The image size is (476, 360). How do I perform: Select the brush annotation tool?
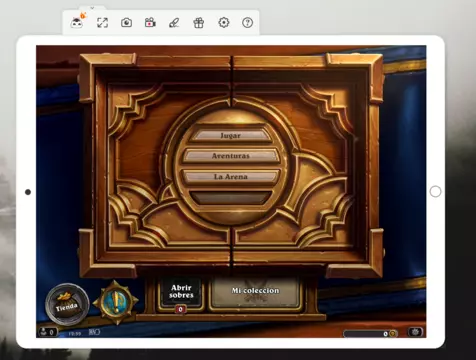[x=174, y=23]
